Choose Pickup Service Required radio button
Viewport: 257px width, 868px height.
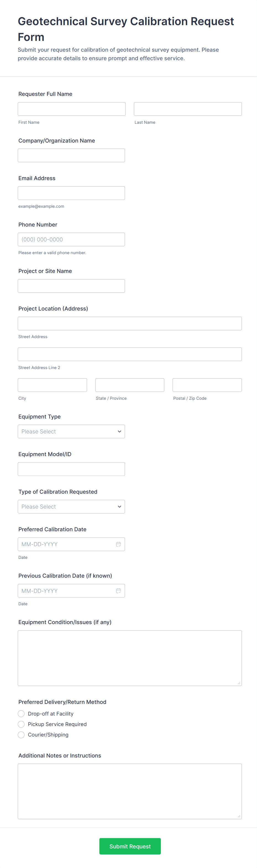point(21,724)
